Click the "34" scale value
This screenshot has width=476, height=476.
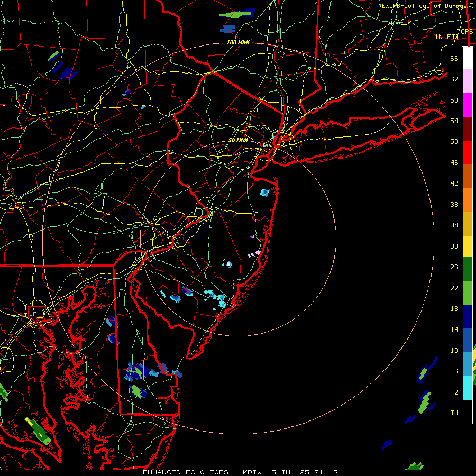pos(454,225)
